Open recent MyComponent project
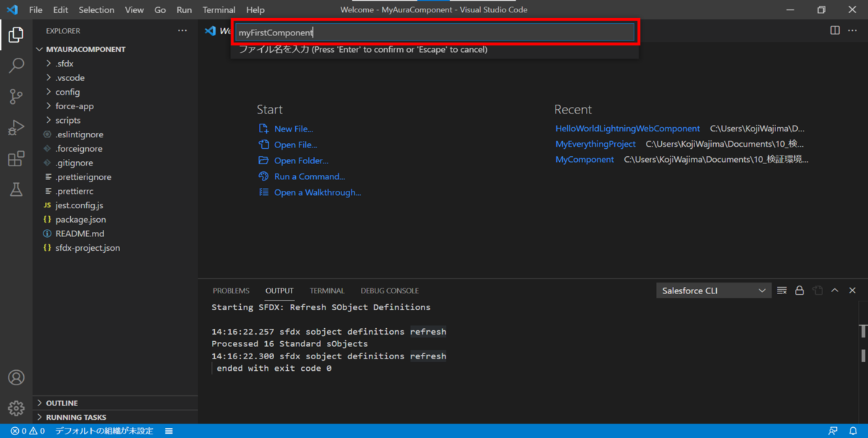The image size is (868, 438). click(584, 160)
